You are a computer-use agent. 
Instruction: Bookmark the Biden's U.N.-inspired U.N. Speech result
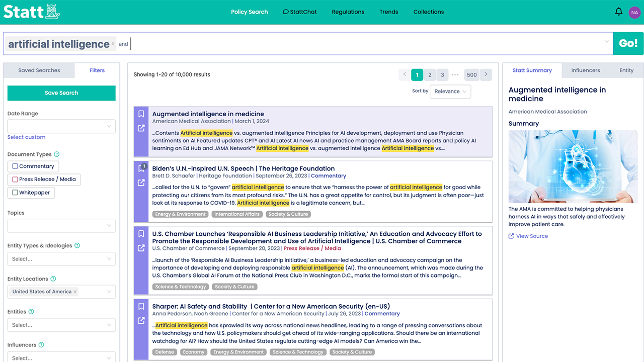tap(141, 168)
